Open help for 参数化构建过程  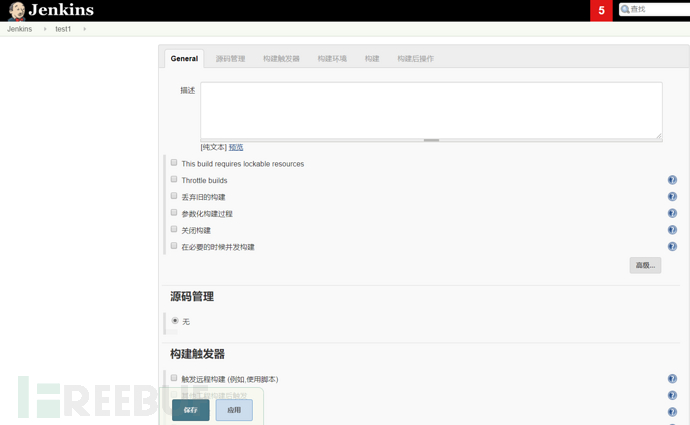(672, 213)
